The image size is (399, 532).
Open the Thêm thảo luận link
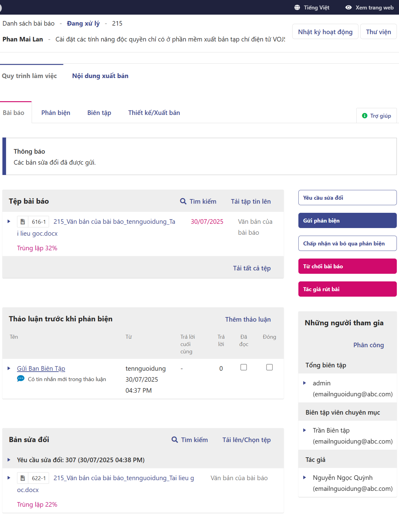click(x=248, y=319)
